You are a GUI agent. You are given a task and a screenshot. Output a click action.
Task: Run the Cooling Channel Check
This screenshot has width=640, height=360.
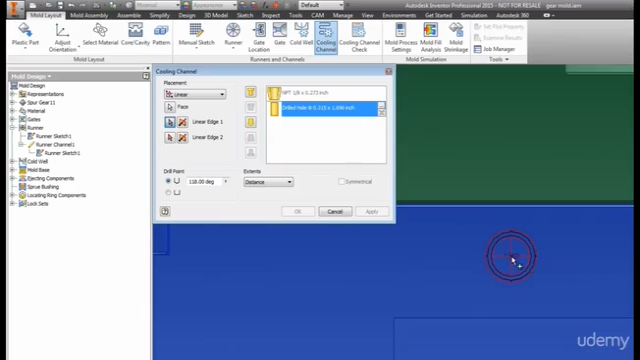pos(359,37)
